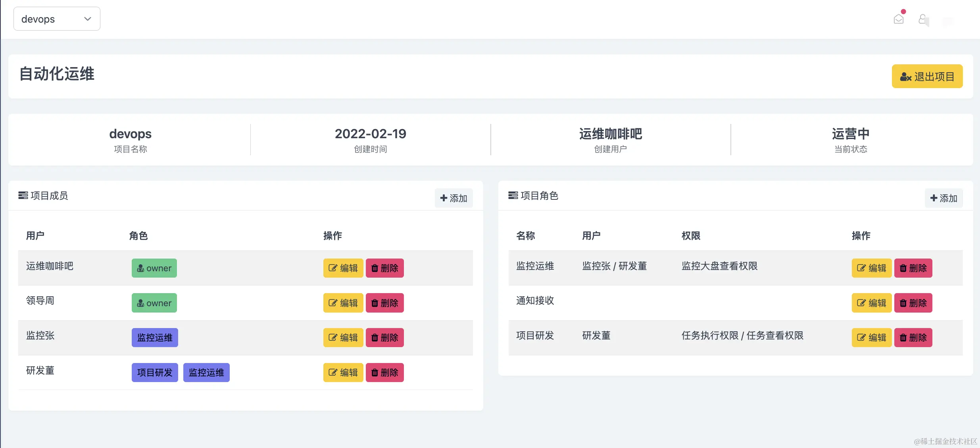Click the owner tag for 领导周
Image resolution: width=980 pixels, height=448 pixels.
154,303
